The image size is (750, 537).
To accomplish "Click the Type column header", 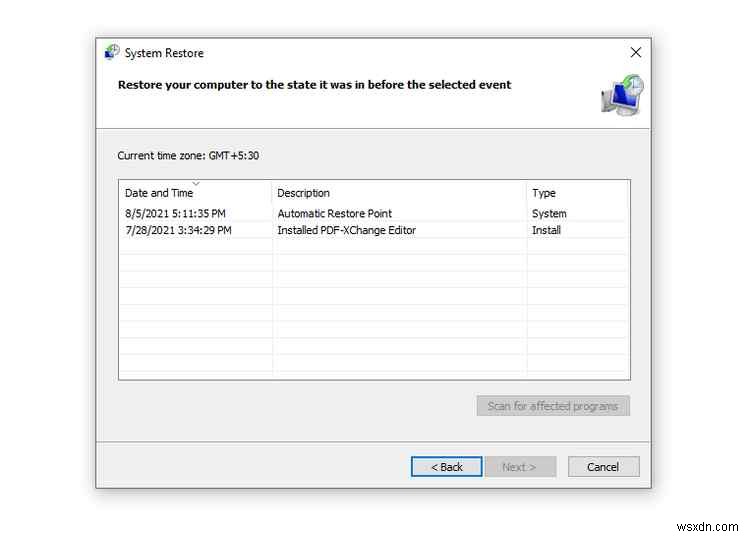I will tap(577, 193).
